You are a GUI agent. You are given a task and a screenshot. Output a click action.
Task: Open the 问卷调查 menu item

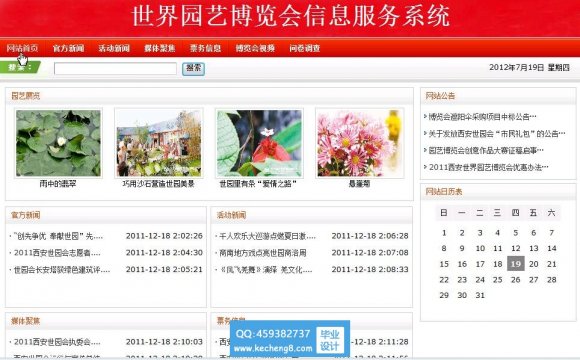pos(305,48)
